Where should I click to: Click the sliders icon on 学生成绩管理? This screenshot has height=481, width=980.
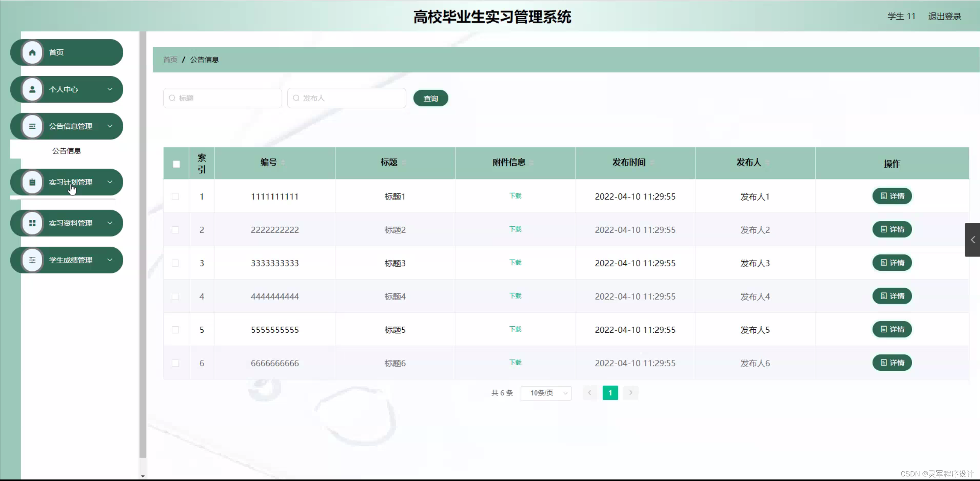click(x=32, y=260)
